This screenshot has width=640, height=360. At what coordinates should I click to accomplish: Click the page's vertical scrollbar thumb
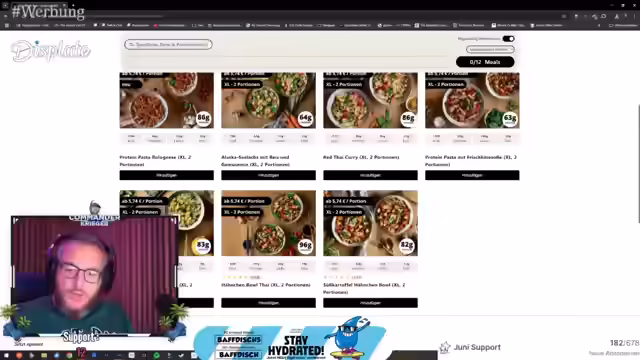point(638,164)
